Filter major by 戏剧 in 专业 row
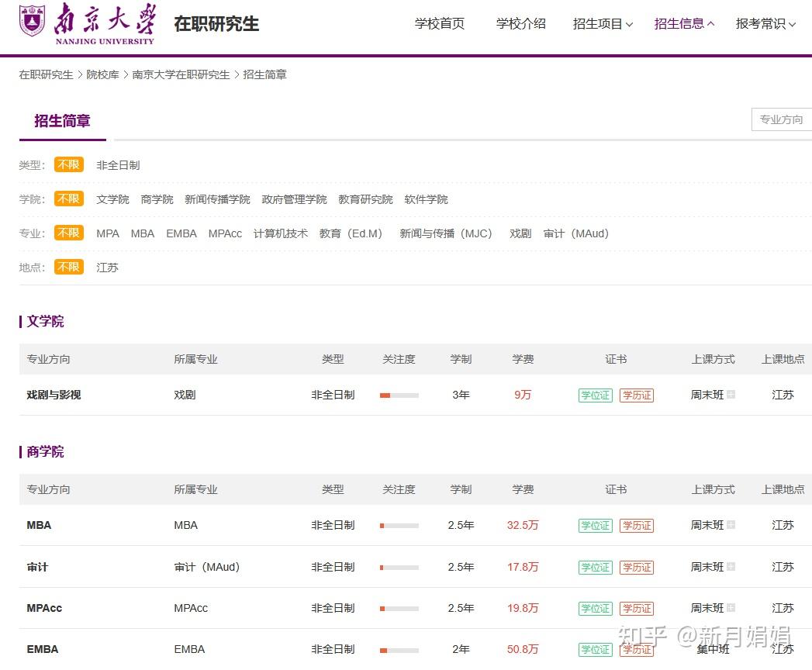This screenshot has height=670, width=812. [x=520, y=233]
